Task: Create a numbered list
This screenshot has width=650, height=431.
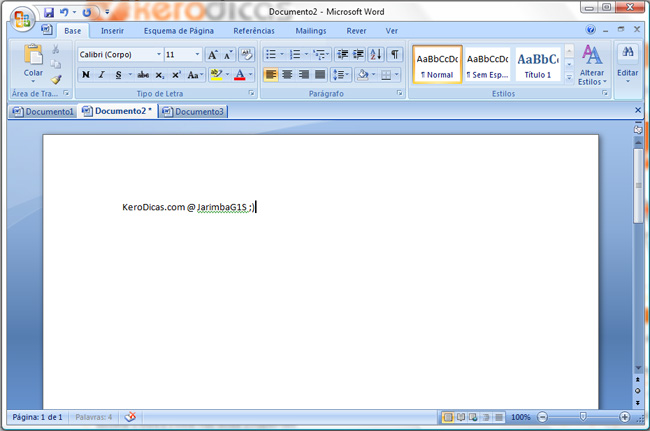Action: click(x=295, y=54)
